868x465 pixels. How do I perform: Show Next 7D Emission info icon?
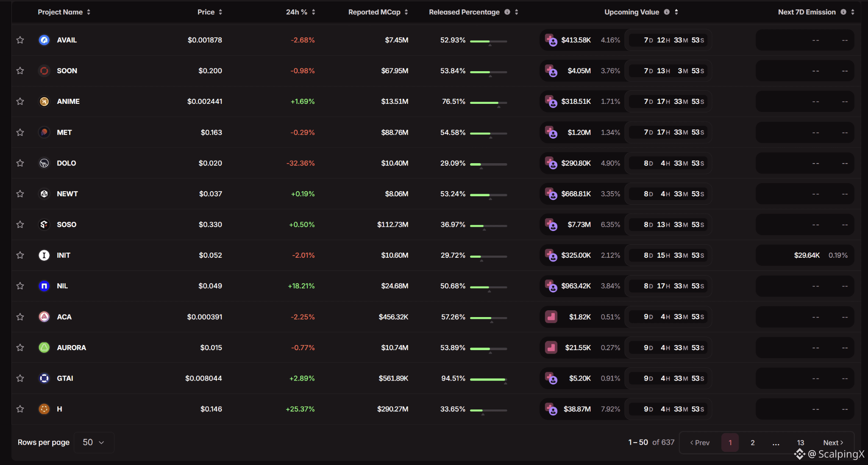(x=843, y=12)
